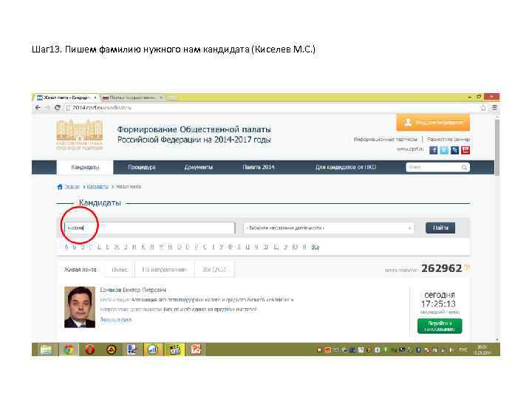
Task: Filter candidates by letter К
Action: tap(143, 247)
